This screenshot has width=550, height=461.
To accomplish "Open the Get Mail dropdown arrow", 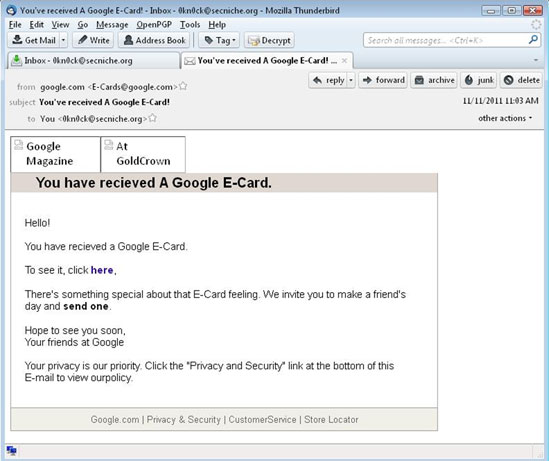I will (63, 40).
